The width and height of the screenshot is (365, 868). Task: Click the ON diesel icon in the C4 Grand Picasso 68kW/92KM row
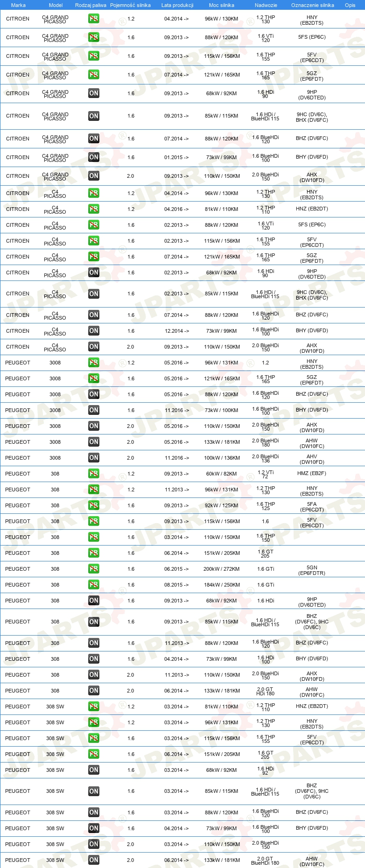tap(94, 93)
